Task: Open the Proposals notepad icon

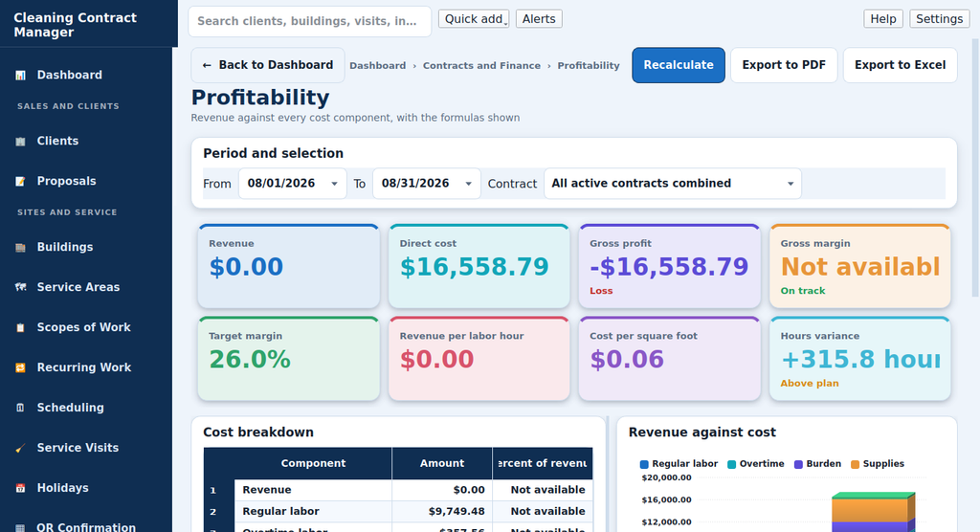Action: pyautogui.click(x=21, y=181)
